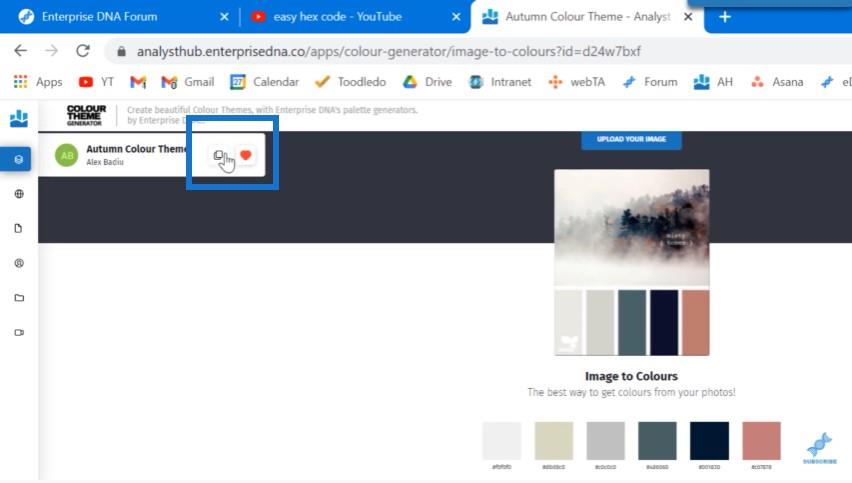852x483 pixels.
Task: Select the highlighted layers icon in sidebar
Action: click(16, 159)
